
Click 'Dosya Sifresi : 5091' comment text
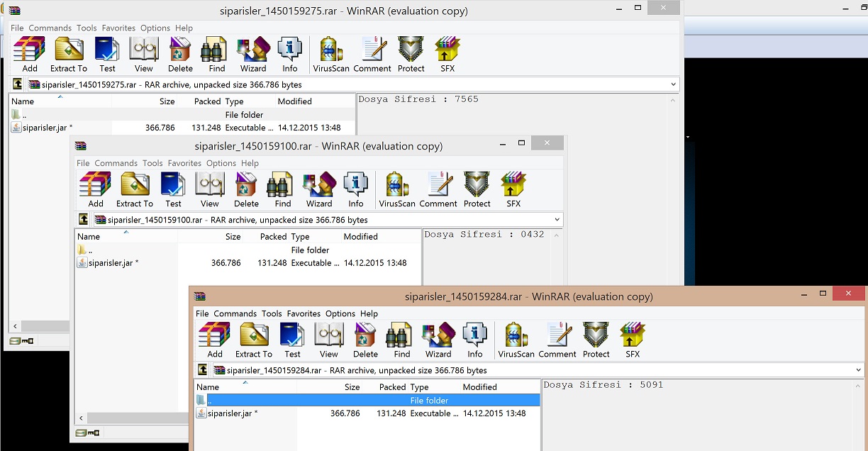tap(603, 384)
